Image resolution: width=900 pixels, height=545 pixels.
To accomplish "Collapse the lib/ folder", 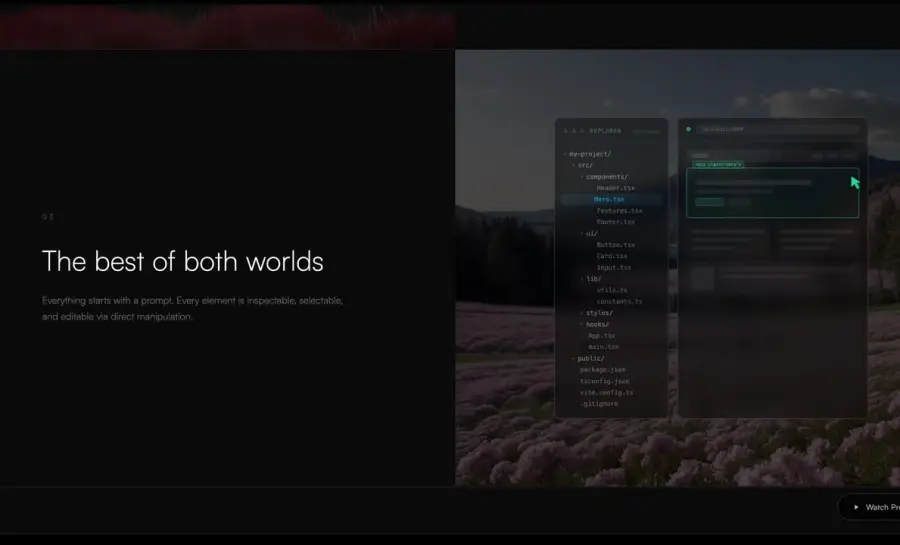I will tap(593, 279).
